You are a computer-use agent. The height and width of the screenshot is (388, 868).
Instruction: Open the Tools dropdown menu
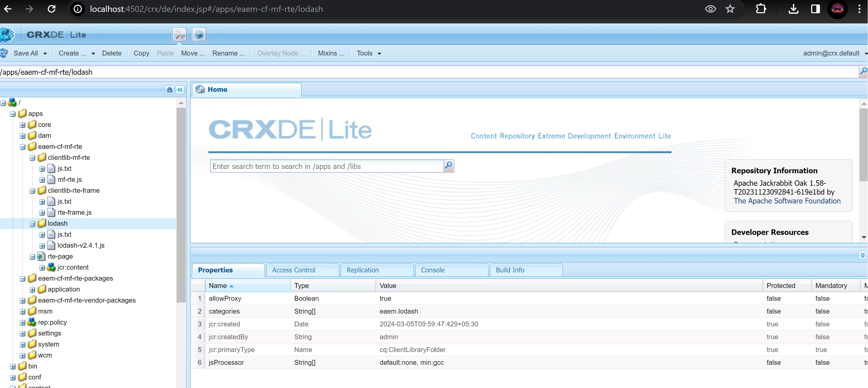pyautogui.click(x=368, y=53)
